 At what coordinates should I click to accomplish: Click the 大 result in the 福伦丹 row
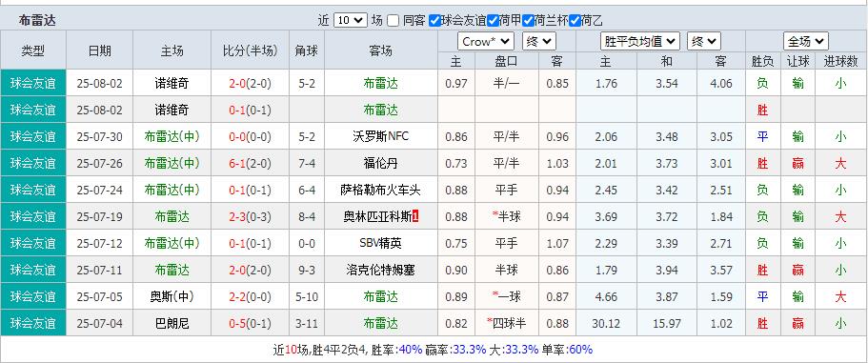coord(841,163)
